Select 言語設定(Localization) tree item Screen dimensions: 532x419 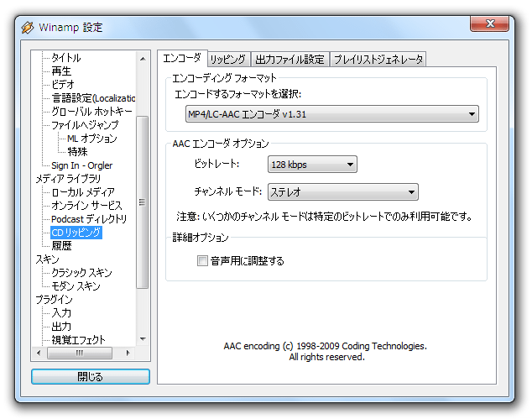(x=93, y=98)
